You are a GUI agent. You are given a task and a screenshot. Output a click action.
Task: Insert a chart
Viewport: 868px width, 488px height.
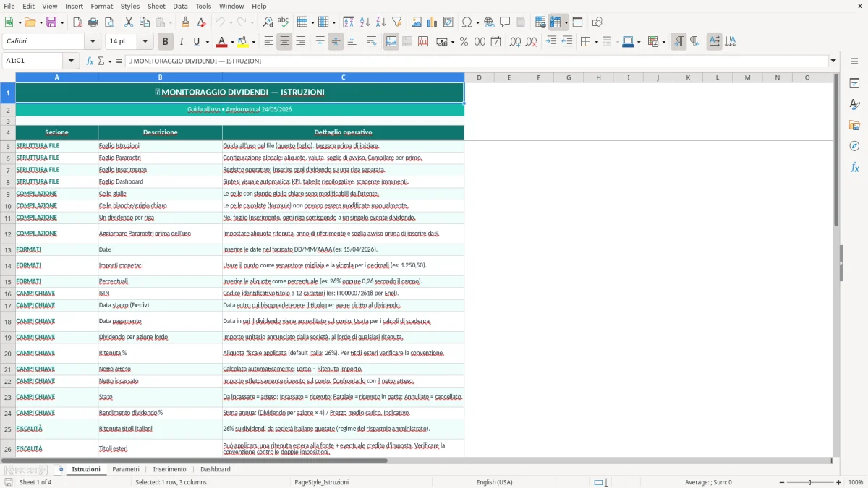(433, 22)
